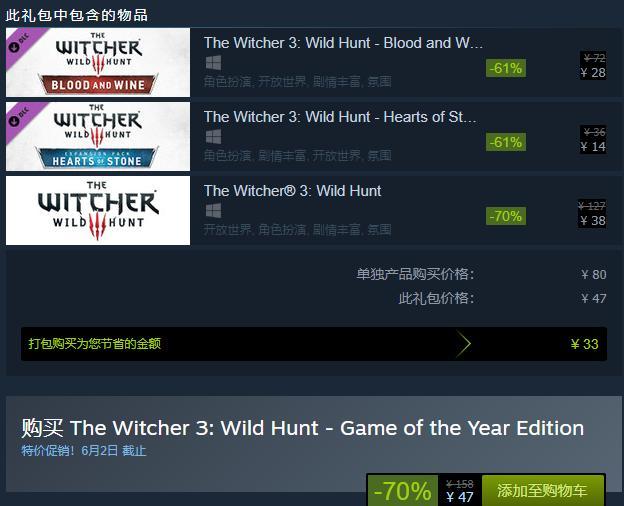624x506 pixels.
Task: Click the large -70% bundle discount block
Action: click(x=402, y=490)
